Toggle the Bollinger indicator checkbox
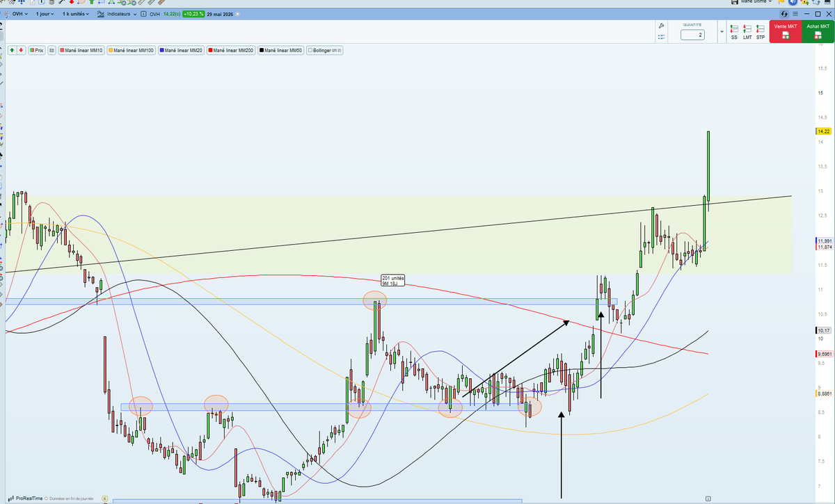The image size is (835, 504). [x=311, y=50]
